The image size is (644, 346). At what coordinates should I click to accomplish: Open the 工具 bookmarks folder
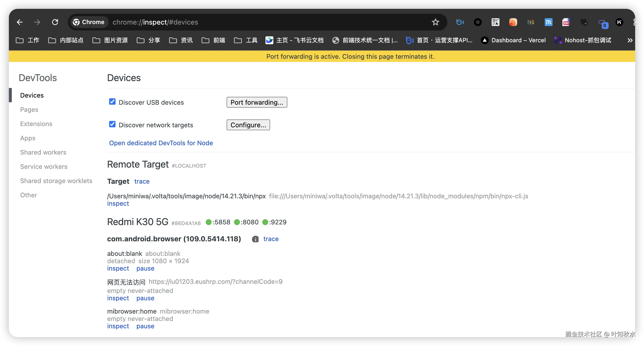246,40
